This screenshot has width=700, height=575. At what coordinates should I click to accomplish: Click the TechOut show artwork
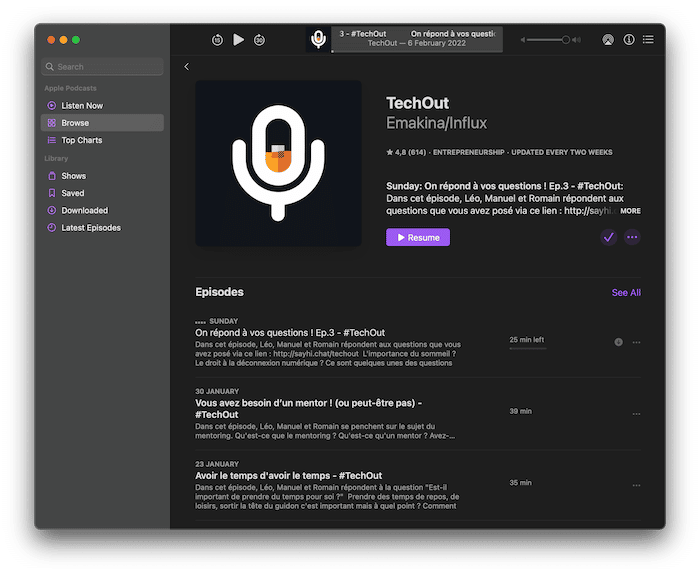point(279,163)
